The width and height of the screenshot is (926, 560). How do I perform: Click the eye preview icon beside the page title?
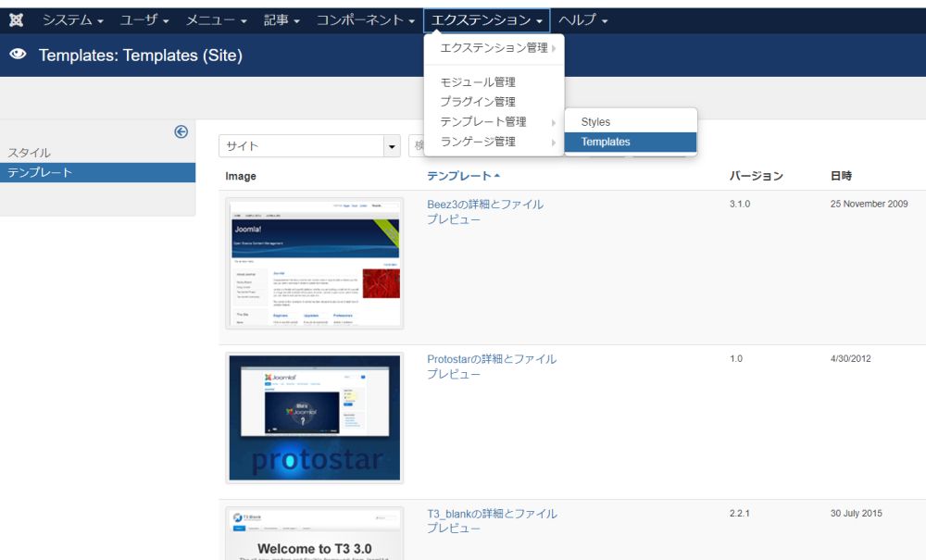tap(17, 56)
